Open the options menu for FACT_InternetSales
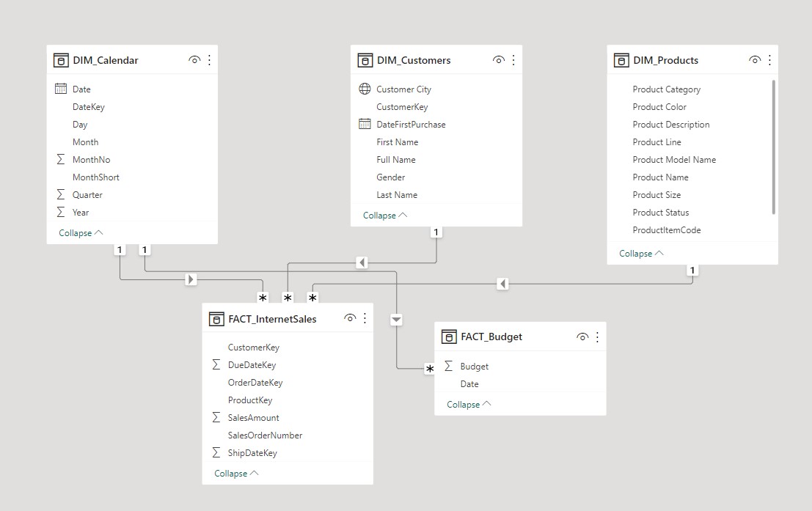812x511 pixels. pos(365,318)
